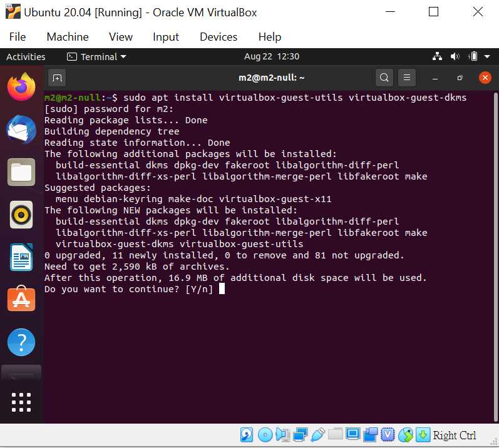Show Applications grid in the dock

pos(21,402)
